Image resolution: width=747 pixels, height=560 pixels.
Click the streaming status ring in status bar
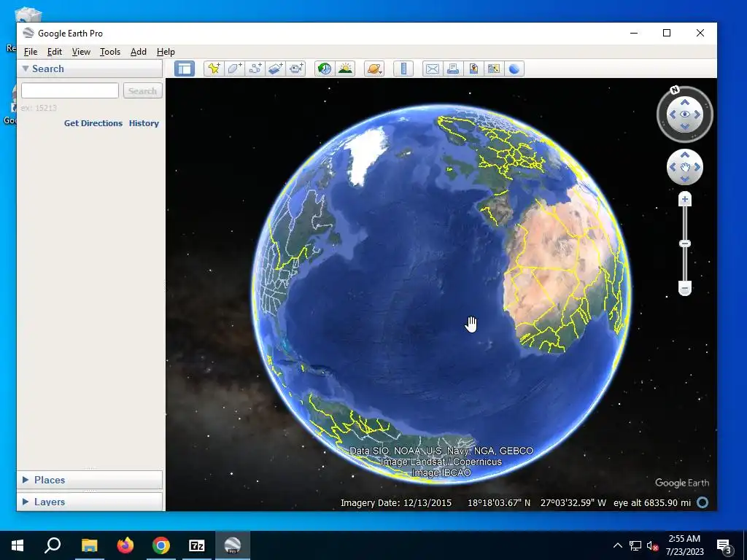[703, 502]
